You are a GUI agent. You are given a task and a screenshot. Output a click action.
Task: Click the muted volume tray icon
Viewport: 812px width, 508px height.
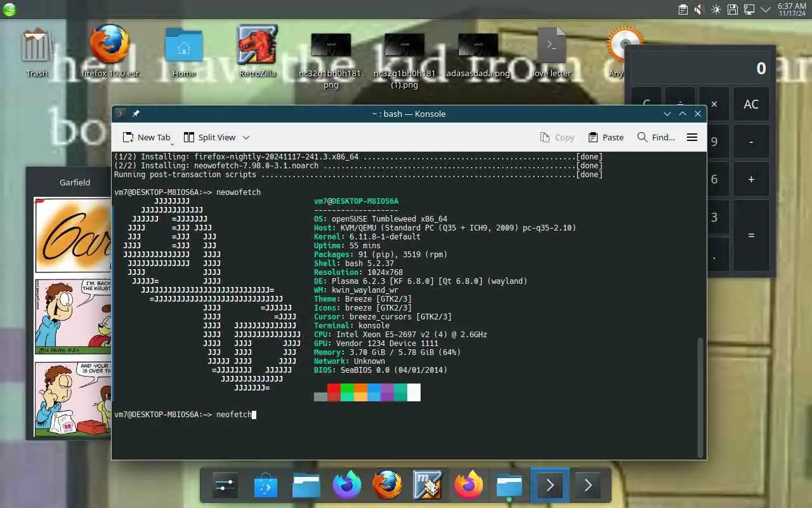point(699,10)
